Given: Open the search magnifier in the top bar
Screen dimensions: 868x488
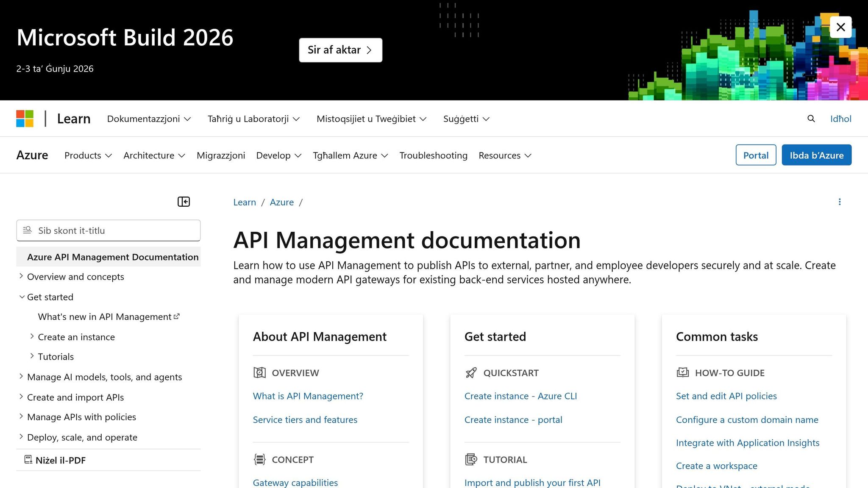Looking at the screenshot, I should click(811, 119).
